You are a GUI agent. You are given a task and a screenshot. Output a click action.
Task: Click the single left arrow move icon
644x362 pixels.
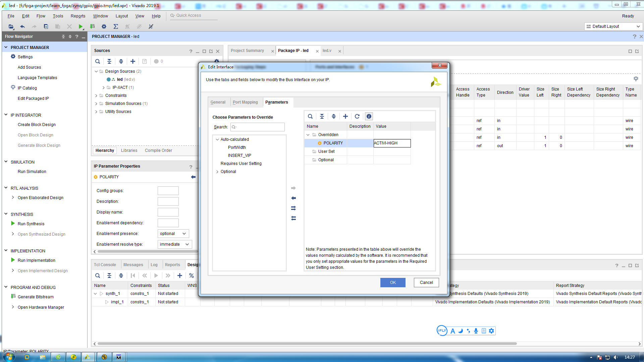(293, 198)
